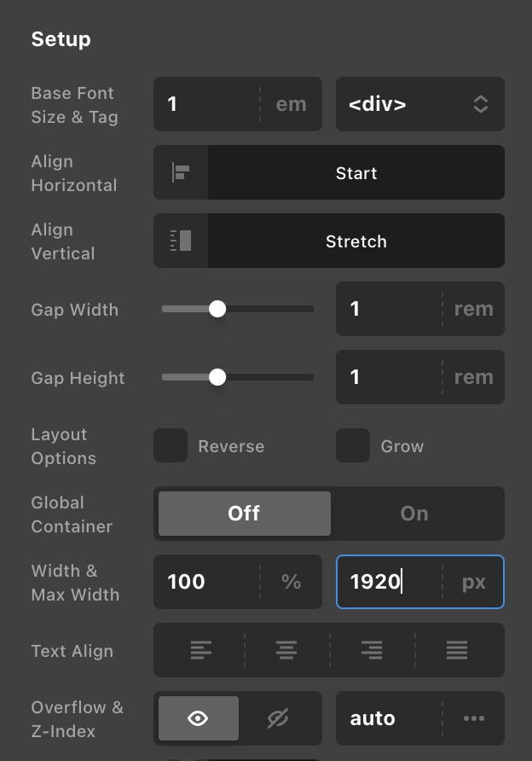
Task: Set overflow to hidden with crossed-eye icon
Action: tap(278, 718)
